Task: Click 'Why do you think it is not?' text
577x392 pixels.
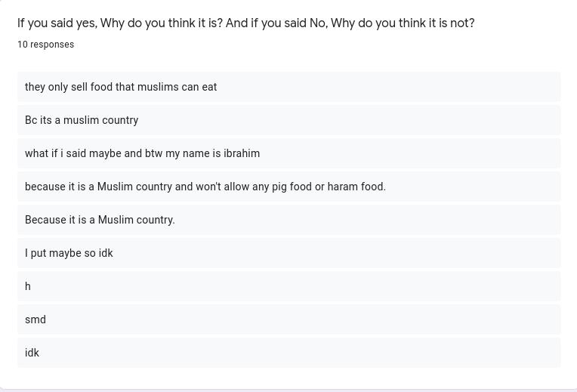Action: pos(403,23)
